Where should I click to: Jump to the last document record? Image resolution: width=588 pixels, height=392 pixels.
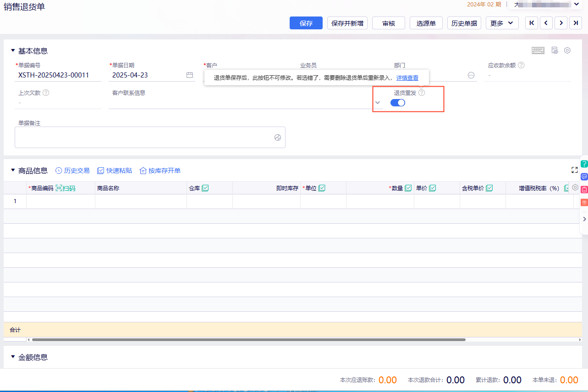tap(576, 23)
